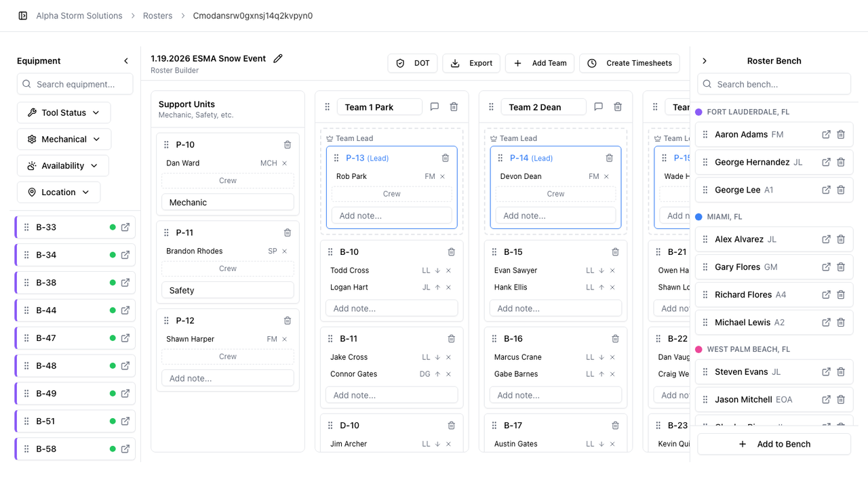Remove Jason Mitchell from bench
The height and width of the screenshot is (488, 868).
coord(841,400)
